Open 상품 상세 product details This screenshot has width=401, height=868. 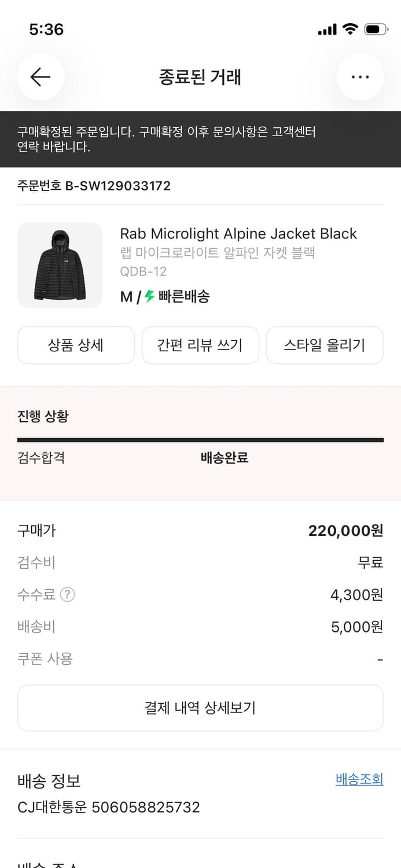coord(76,345)
